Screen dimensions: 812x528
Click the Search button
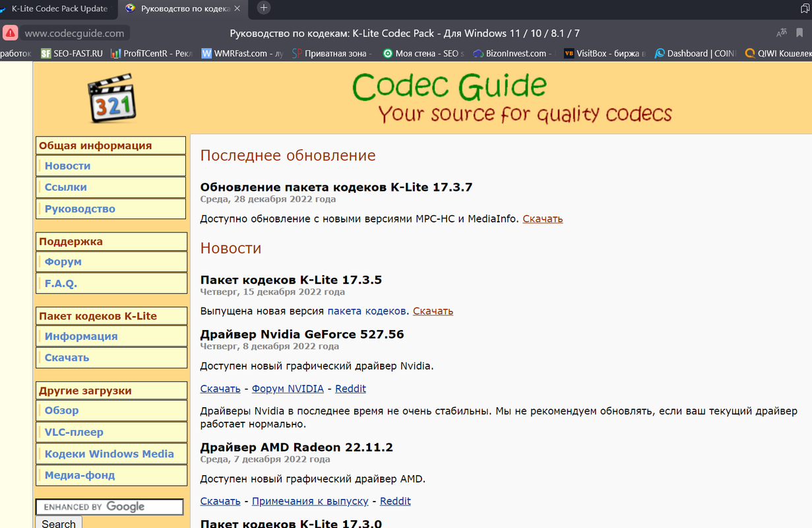coord(59,523)
